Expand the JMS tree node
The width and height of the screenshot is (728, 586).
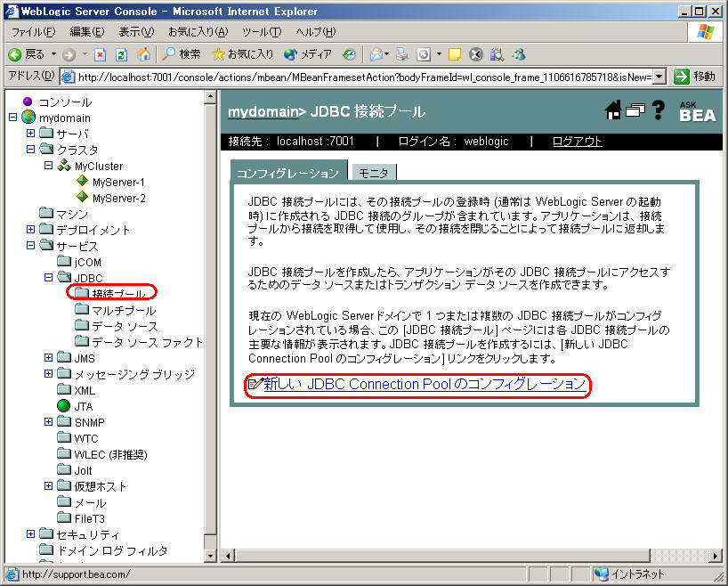pyautogui.click(x=48, y=358)
